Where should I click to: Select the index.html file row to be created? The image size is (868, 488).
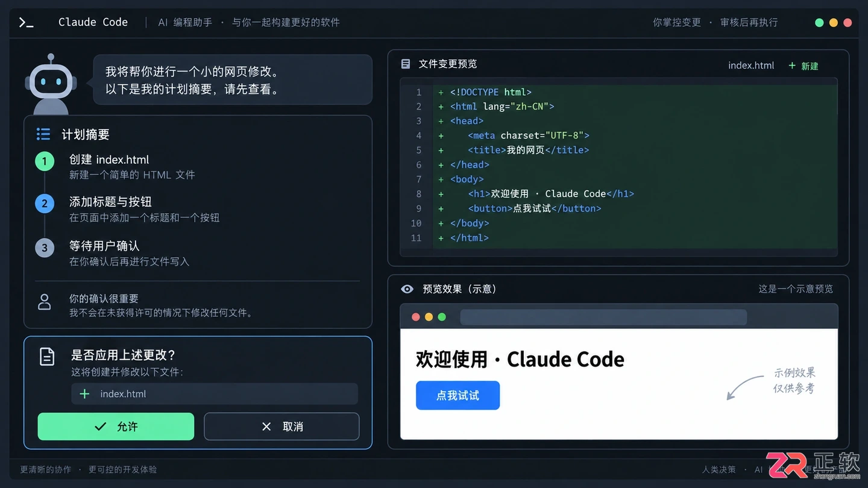(x=215, y=393)
